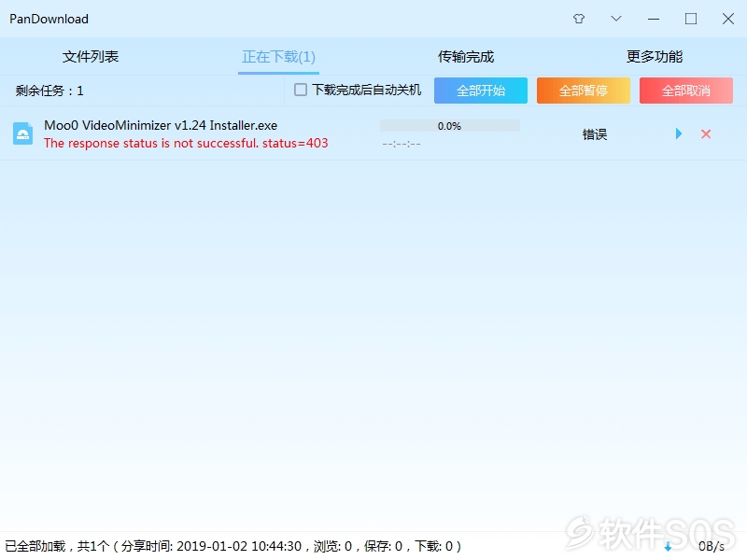Close the PanDownload window
This screenshot has height=560, width=747.
tap(728, 19)
